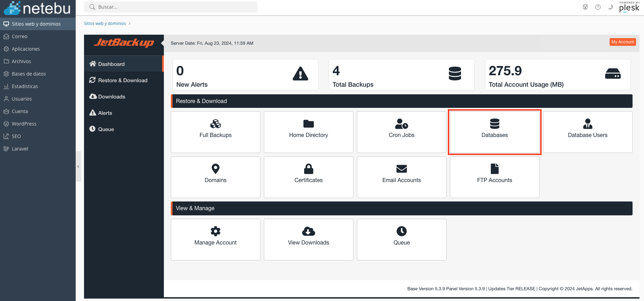Click the help question mark icon in top bar
Screen dimensions: 644x301
598,7
